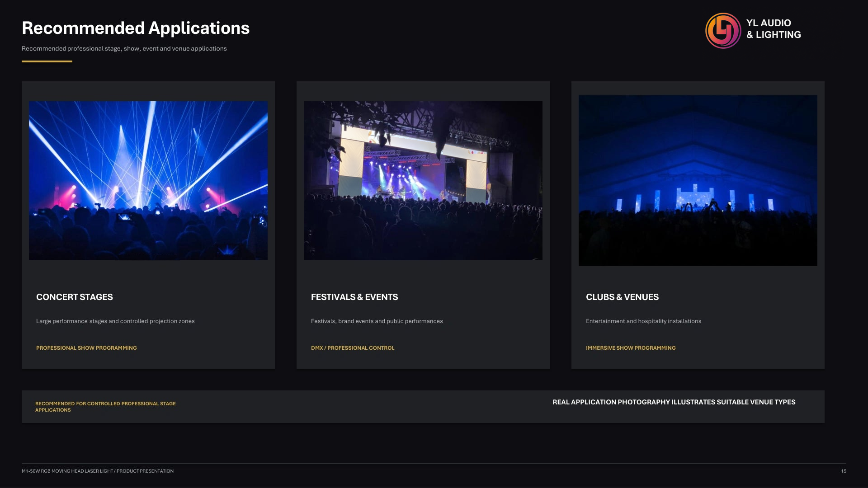This screenshot has width=868, height=488.
Task: Select "Festivals, brand events and public performances" description
Action: pyautogui.click(x=377, y=321)
